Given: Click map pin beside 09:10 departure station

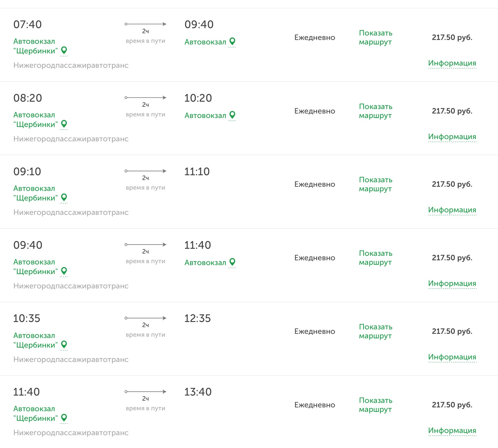Looking at the screenshot, I should coord(64,197).
